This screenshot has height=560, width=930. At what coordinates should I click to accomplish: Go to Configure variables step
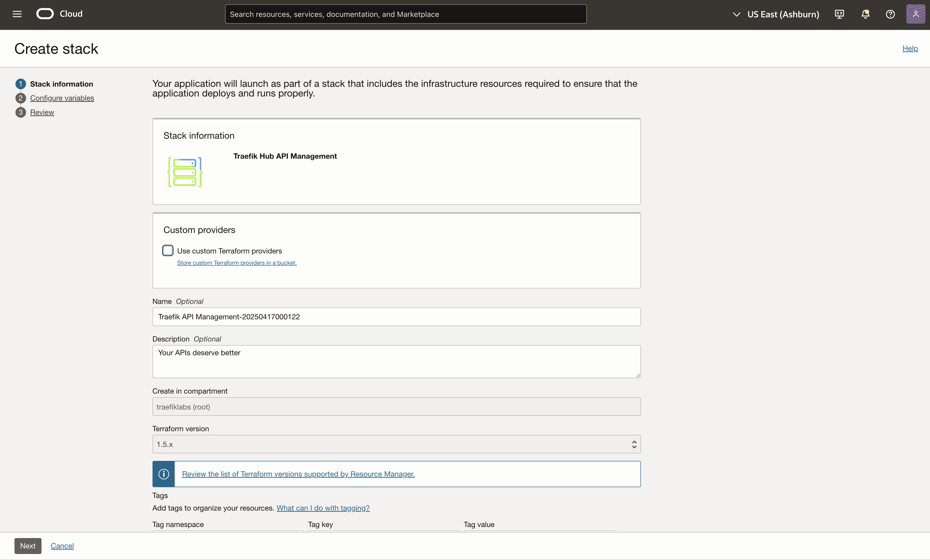point(62,98)
